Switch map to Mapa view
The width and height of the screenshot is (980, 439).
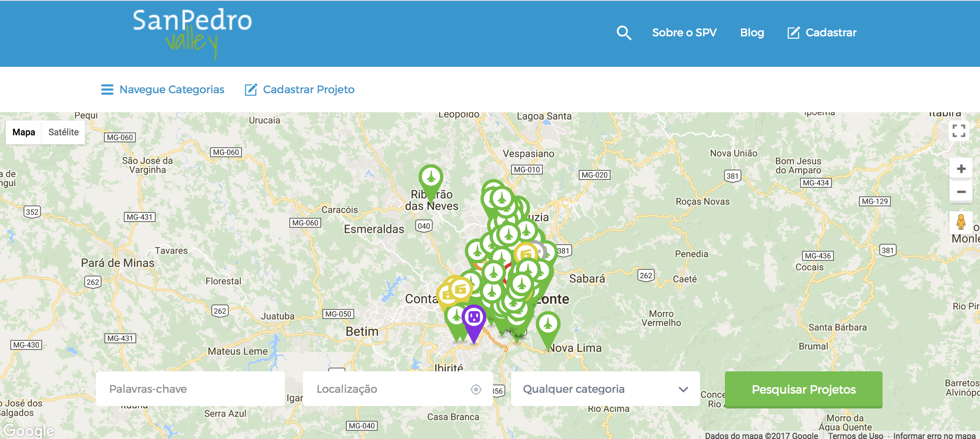[24, 132]
